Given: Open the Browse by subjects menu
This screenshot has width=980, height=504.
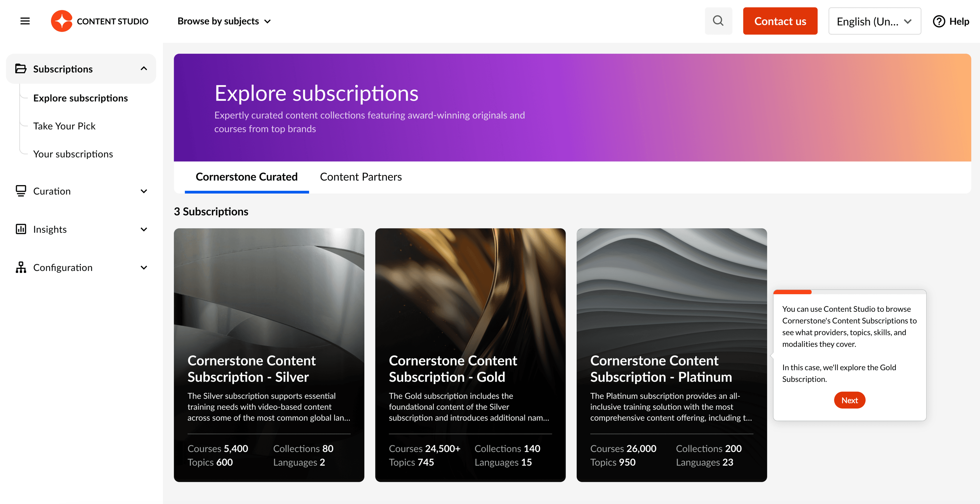Looking at the screenshot, I should pyautogui.click(x=224, y=21).
